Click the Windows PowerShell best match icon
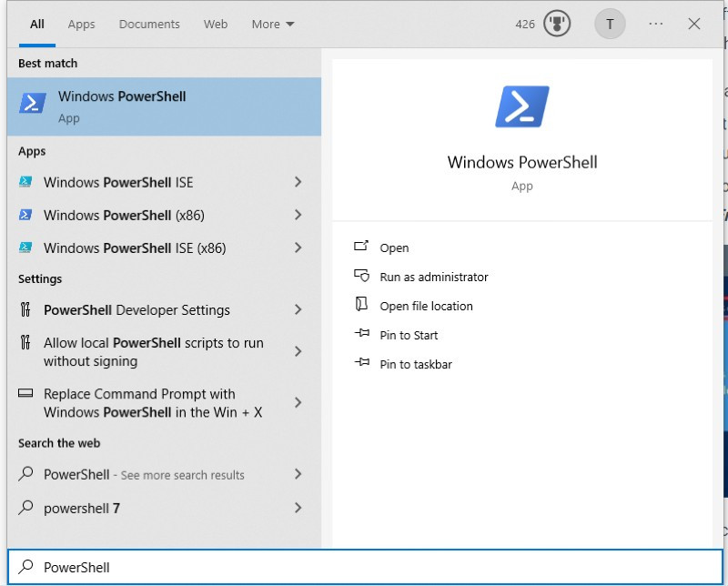Image resolution: width=728 pixels, height=586 pixels. [33, 103]
